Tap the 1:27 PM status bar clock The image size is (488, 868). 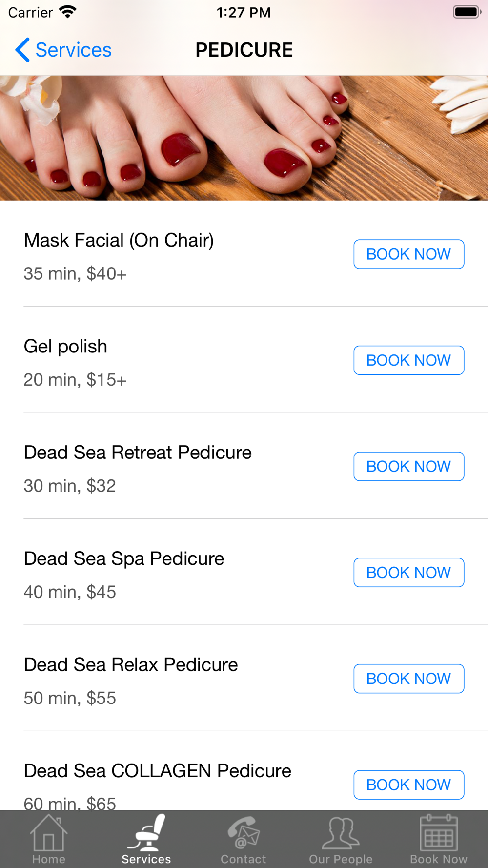pos(244,12)
